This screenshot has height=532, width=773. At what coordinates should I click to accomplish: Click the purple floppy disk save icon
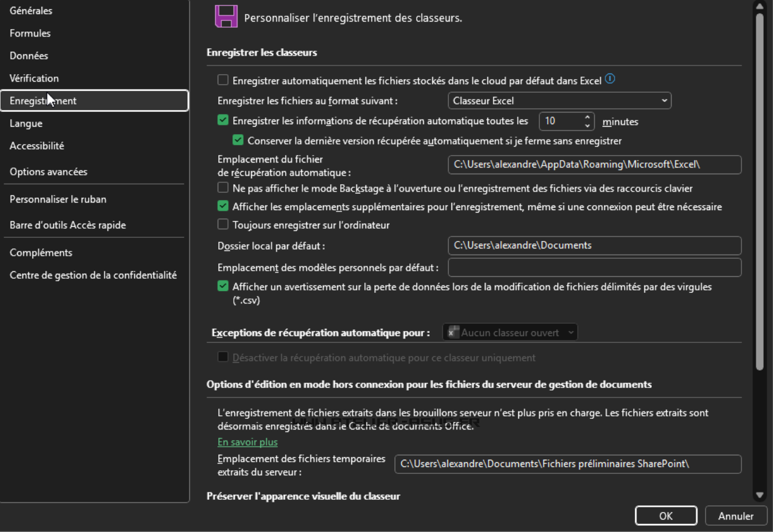226,16
